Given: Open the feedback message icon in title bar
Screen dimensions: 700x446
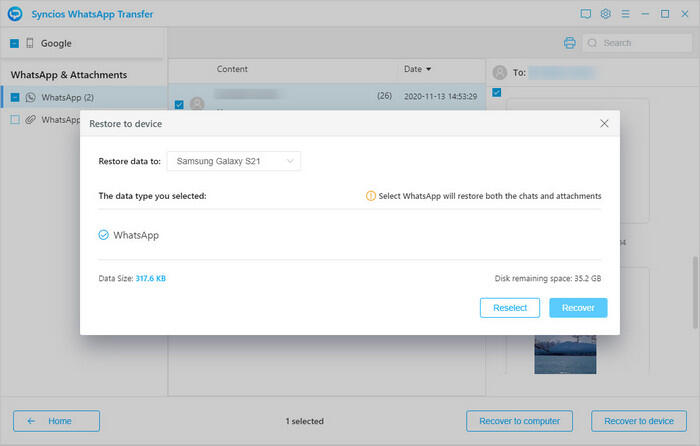Looking at the screenshot, I should [x=586, y=14].
